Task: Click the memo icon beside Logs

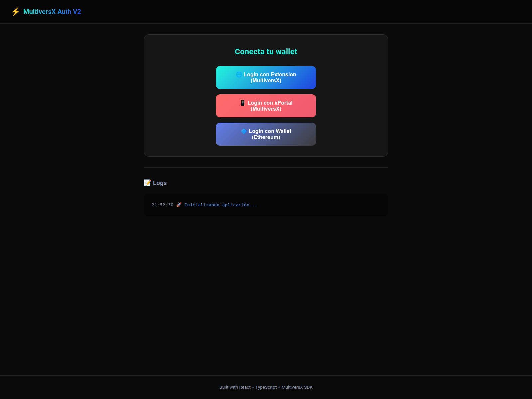Action: click(x=147, y=183)
